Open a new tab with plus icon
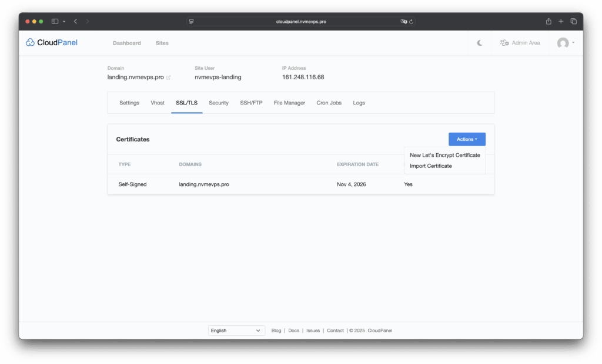This screenshot has height=364, width=602. [561, 21]
